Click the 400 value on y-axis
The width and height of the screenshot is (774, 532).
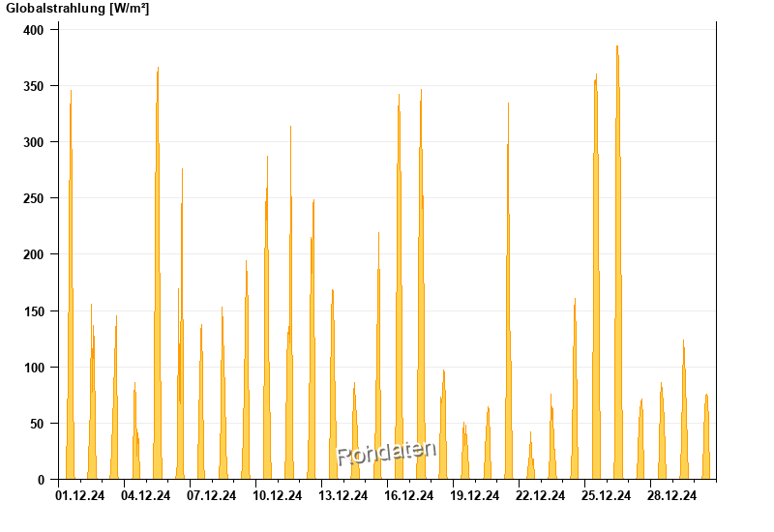coord(34,30)
